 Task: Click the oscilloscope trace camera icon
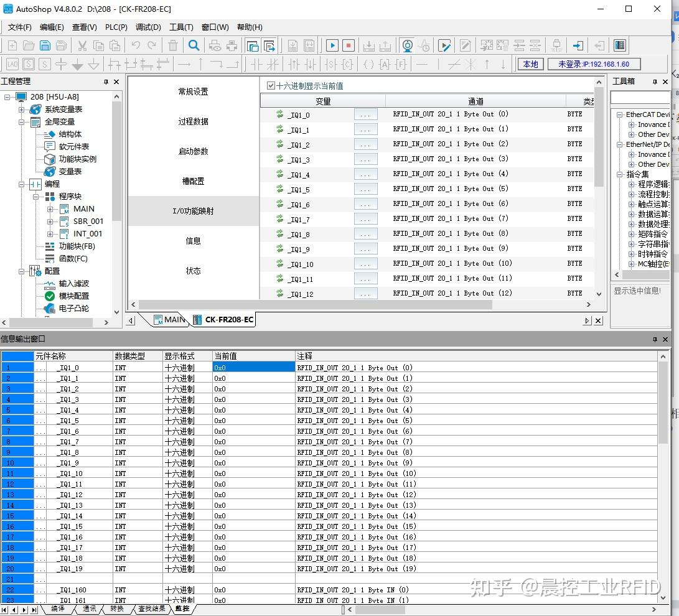[406, 45]
